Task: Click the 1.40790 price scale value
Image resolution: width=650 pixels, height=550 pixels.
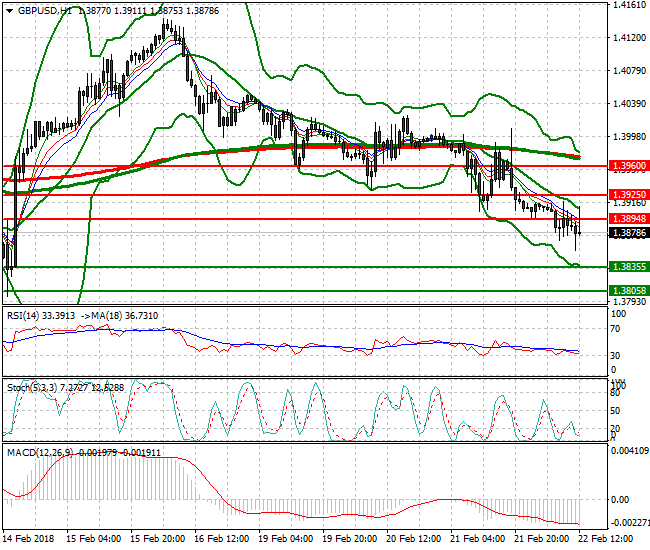Action: coord(629,71)
